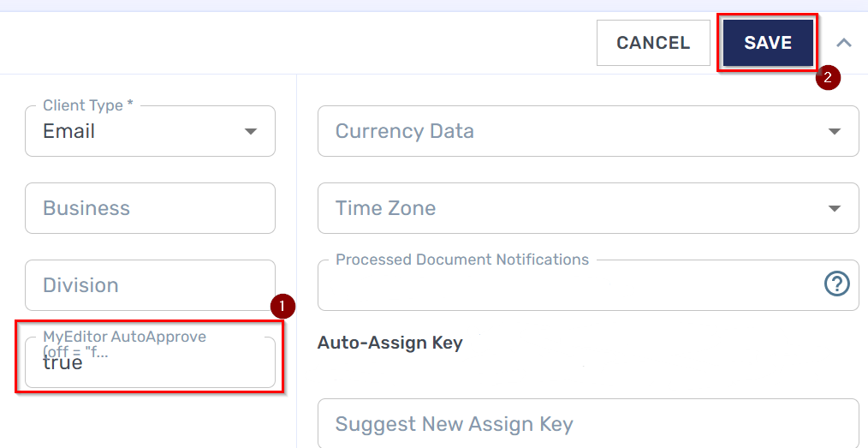868x448 pixels.
Task: Click the Time Zone dropdown arrow
Action: [x=835, y=209]
